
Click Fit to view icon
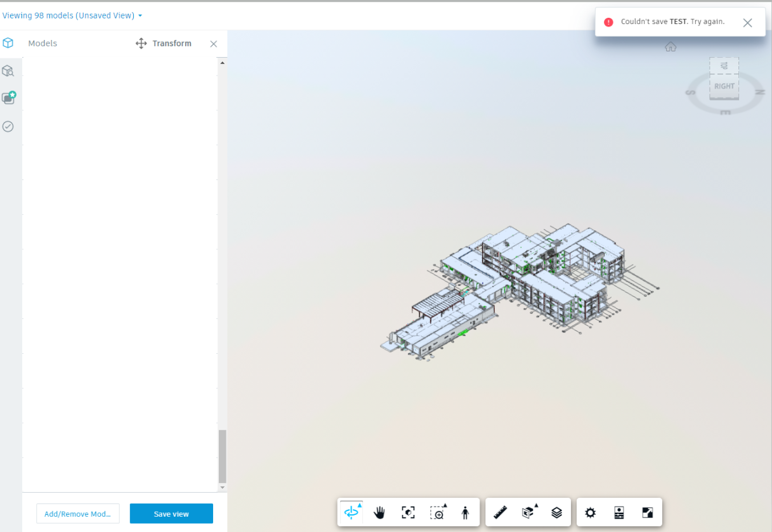[408, 512]
